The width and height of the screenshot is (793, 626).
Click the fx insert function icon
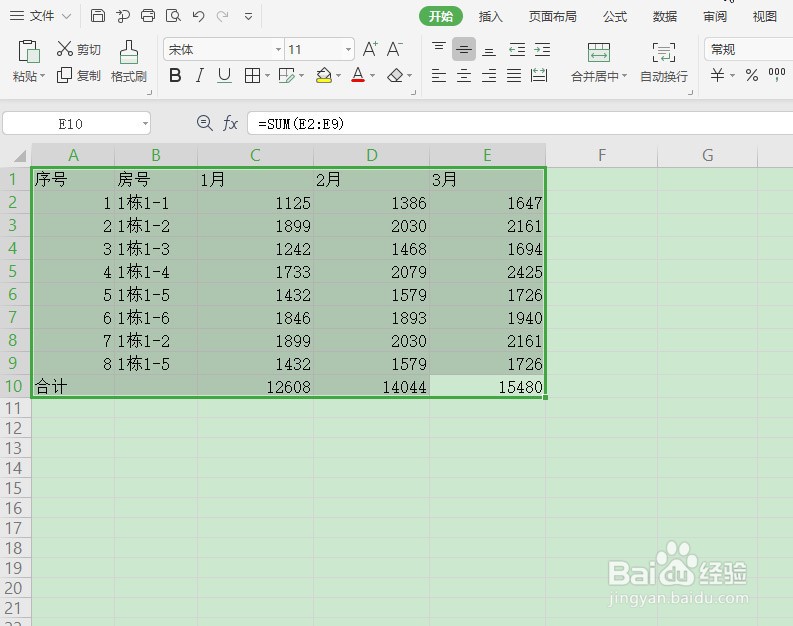coord(230,123)
